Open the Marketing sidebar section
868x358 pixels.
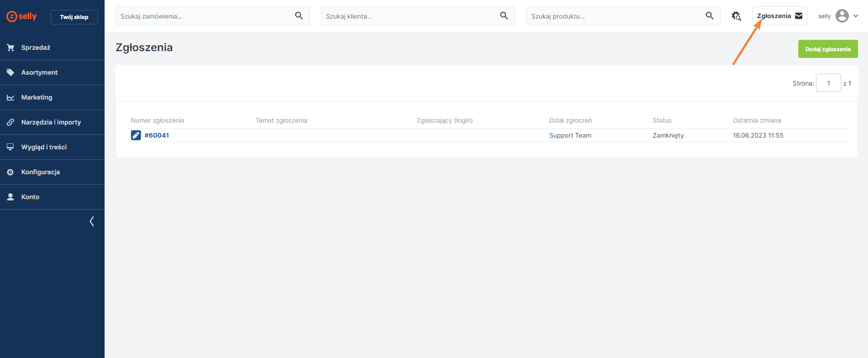[37, 97]
